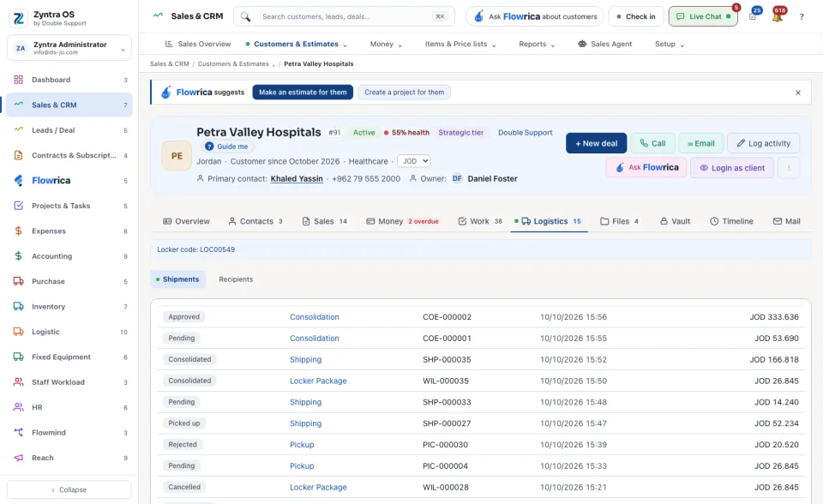Click the more options vertical dots
The image size is (823, 504).
(789, 168)
